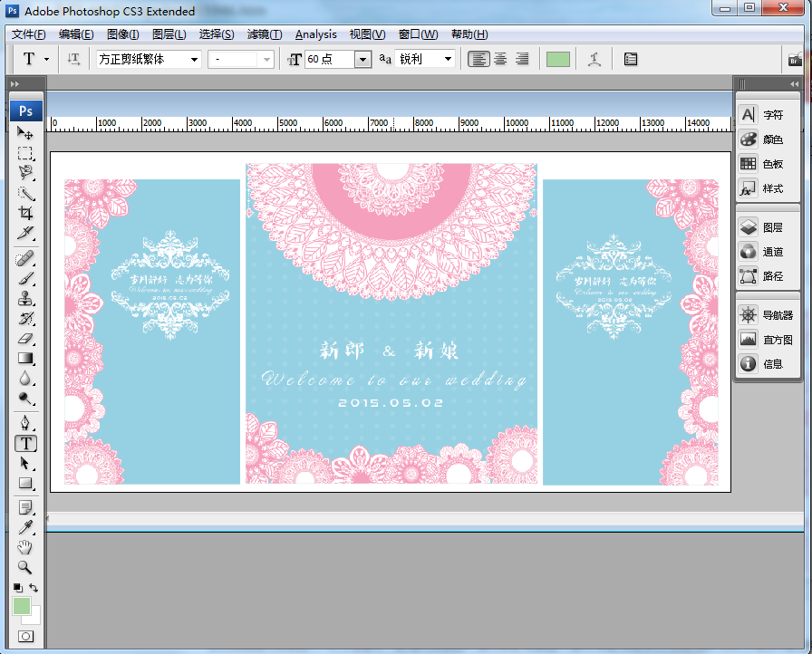Select the Move tool
The image size is (812, 654).
pyautogui.click(x=24, y=133)
